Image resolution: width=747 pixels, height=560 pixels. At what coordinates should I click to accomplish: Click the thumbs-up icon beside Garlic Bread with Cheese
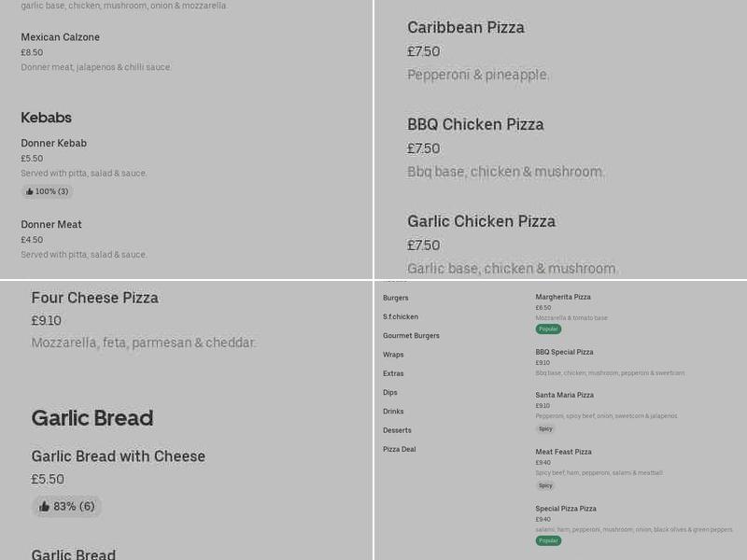(x=45, y=507)
